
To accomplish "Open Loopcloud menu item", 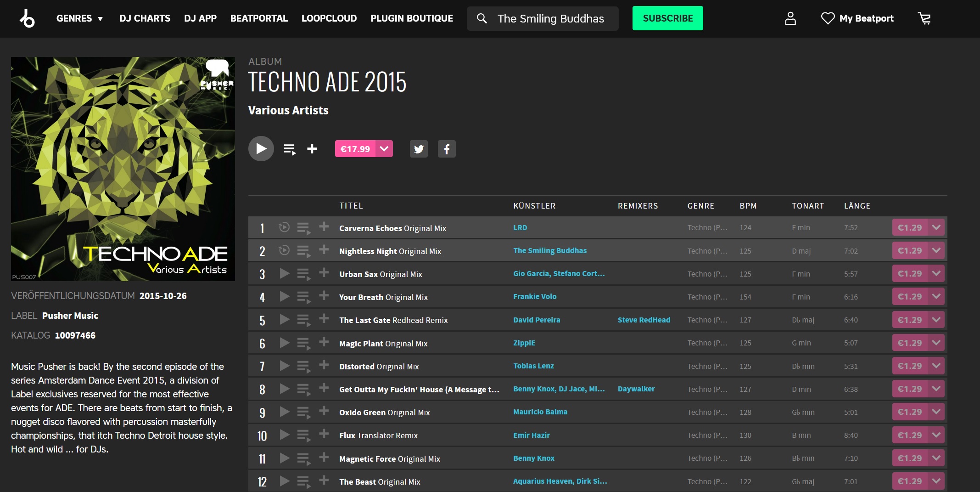I will pos(329,18).
